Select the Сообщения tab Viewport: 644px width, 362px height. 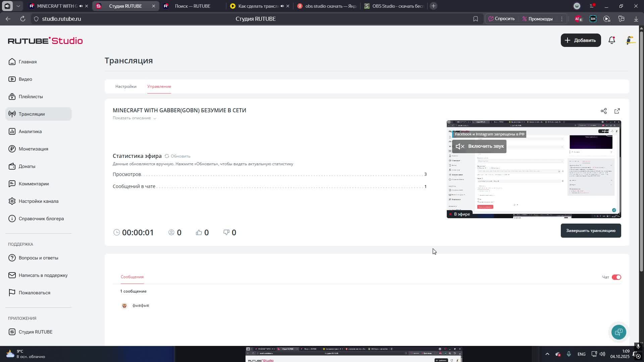[132, 277]
